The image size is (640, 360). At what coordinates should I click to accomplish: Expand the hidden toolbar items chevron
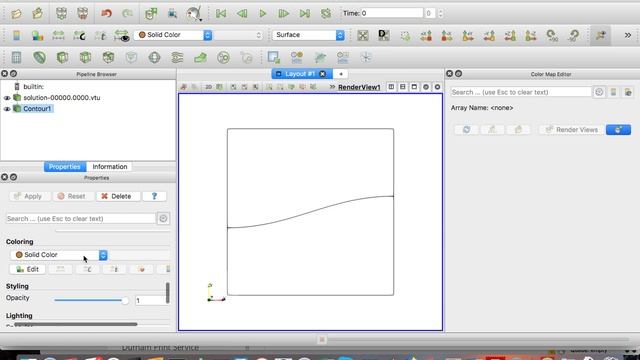coord(628,36)
